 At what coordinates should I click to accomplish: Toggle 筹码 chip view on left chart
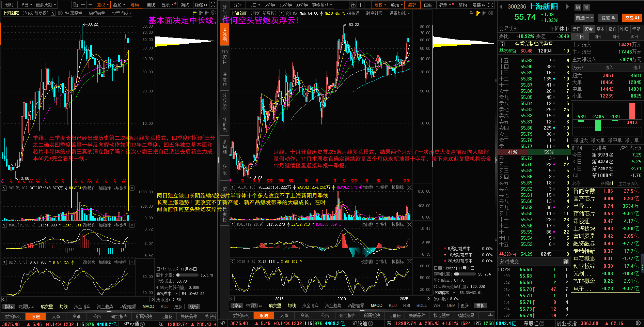[x=135, y=5]
